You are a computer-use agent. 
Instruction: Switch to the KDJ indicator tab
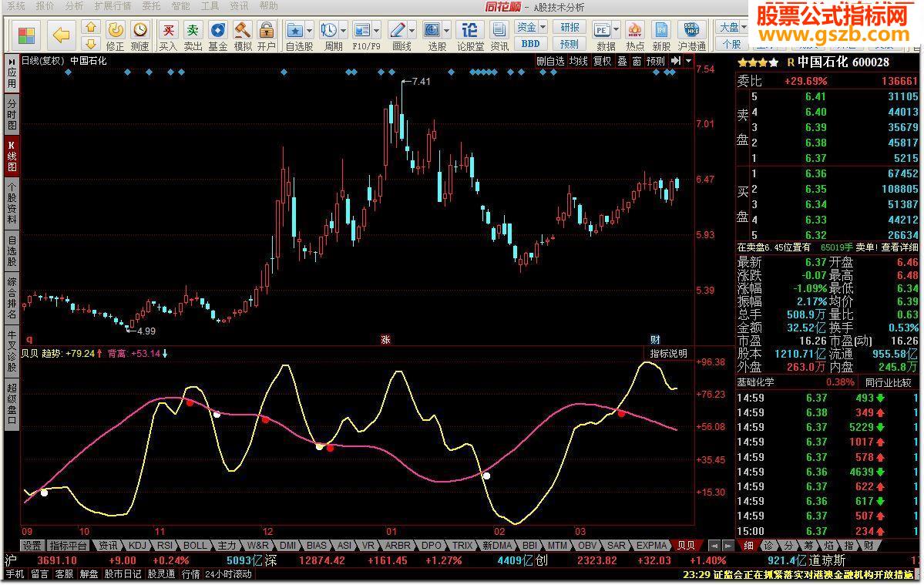pos(136,546)
